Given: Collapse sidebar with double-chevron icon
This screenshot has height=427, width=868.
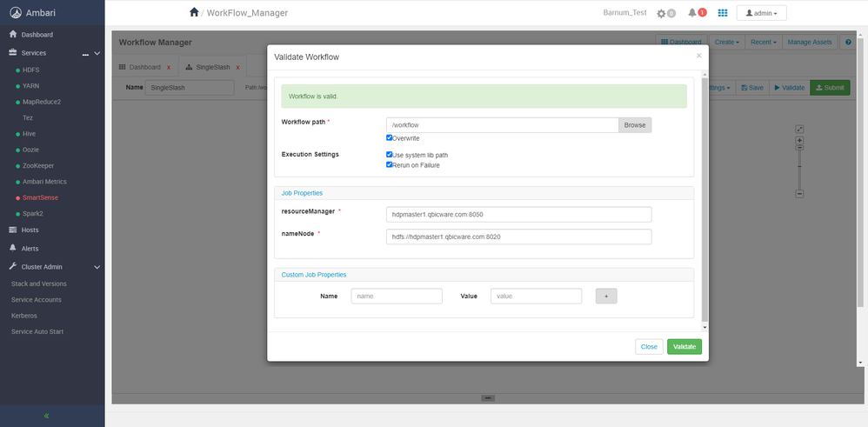Looking at the screenshot, I should [46, 416].
